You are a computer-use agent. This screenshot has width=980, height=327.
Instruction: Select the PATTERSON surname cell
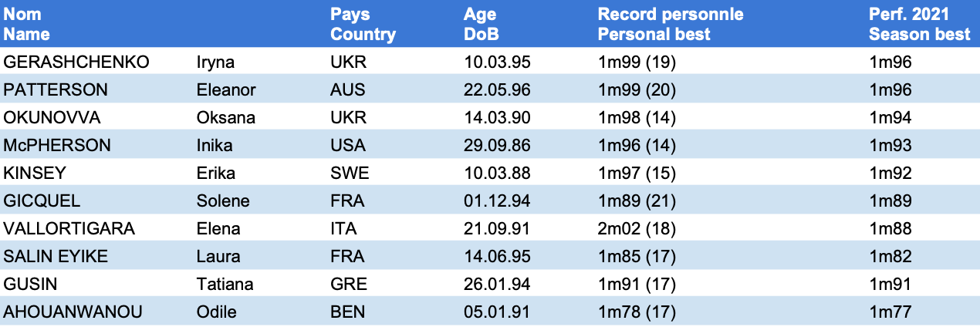tap(56, 90)
